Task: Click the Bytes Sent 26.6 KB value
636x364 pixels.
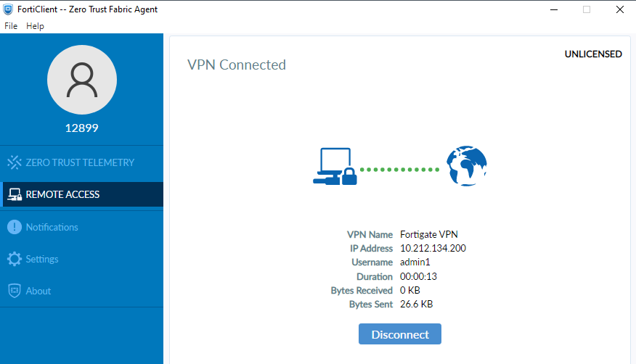Action: point(416,304)
